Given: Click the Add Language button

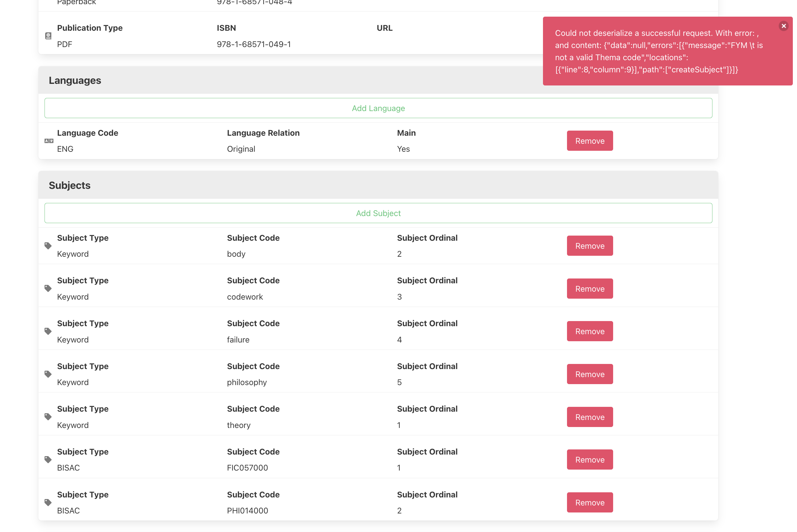Looking at the screenshot, I should (x=378, y=108).
